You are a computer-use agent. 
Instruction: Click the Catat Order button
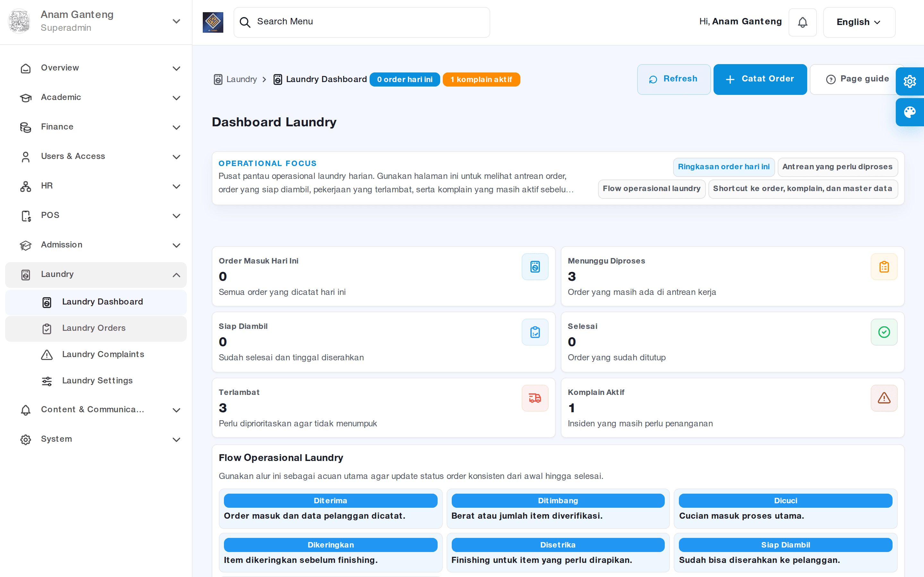[x=760, y=79]
